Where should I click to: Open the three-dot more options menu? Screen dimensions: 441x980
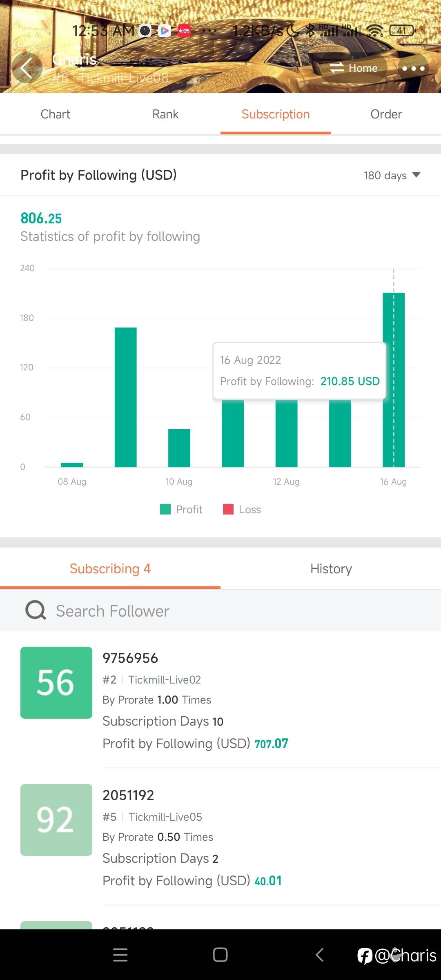coord(413,68)
